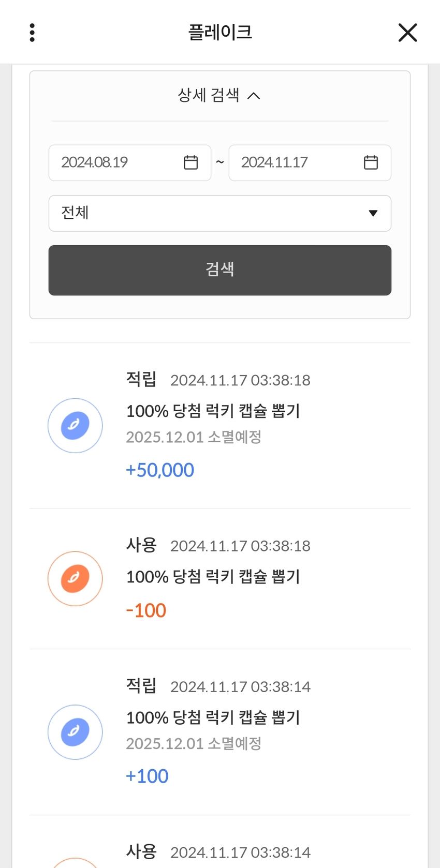
Task: Select the end date field 2024.11.17
Action: point(310,163)
